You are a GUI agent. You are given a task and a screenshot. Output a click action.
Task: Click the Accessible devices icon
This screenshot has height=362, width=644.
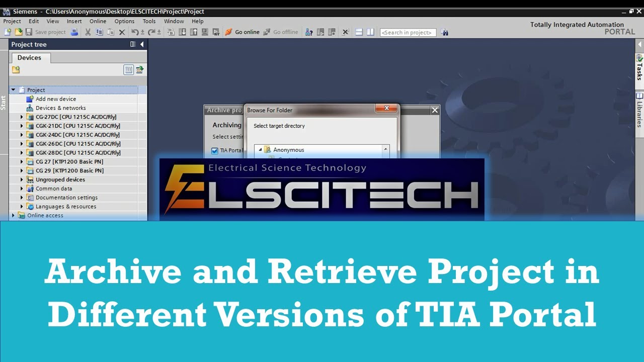(x=309, y=32)
